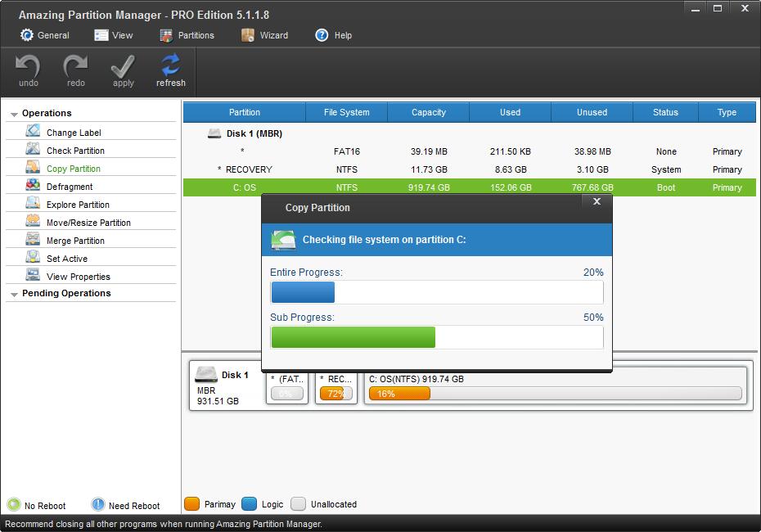Sort by Type column header
761x532 pixels.
click(727, 112)
